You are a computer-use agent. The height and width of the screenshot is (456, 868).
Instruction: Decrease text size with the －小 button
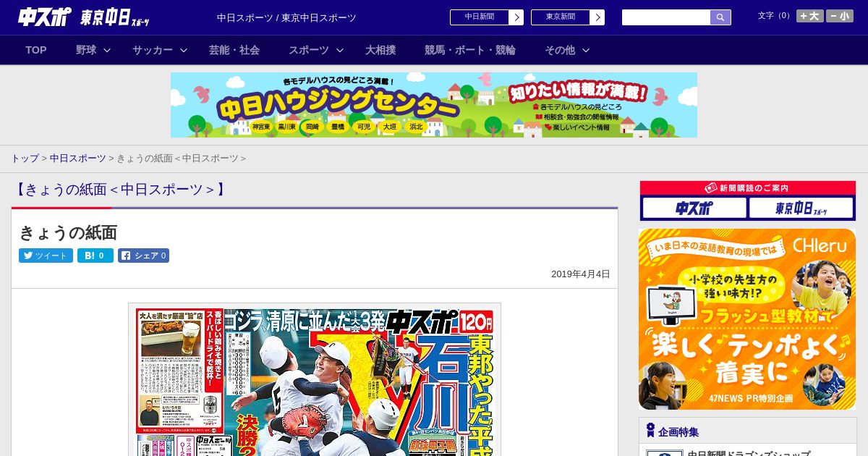(x=840, y=16)
